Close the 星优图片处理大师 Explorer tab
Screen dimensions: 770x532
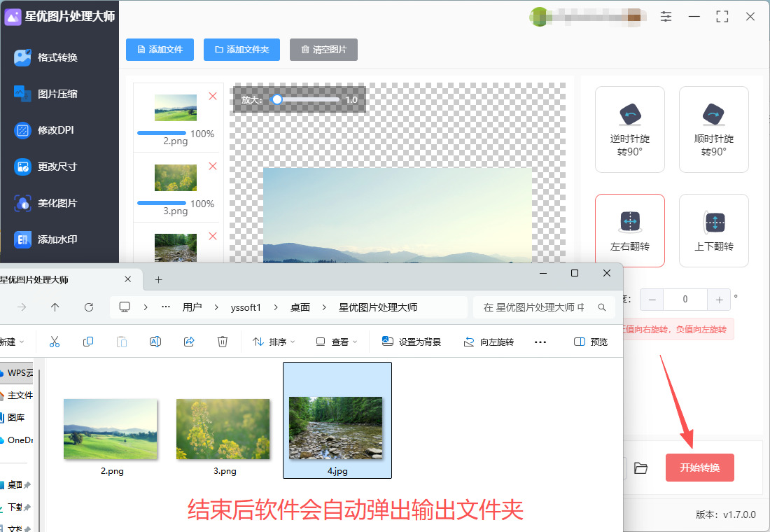127,279
